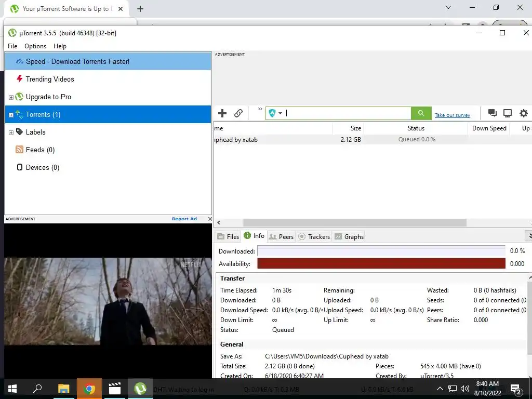Click the Queued 0.0 % status bar
The height and width of the screenshot is (399, 532).
[417, 139]
